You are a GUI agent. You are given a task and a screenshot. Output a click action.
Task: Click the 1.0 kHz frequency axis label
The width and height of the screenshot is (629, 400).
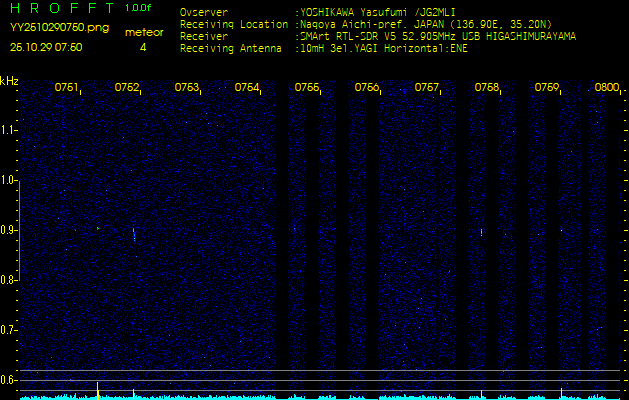pos(8,181)
